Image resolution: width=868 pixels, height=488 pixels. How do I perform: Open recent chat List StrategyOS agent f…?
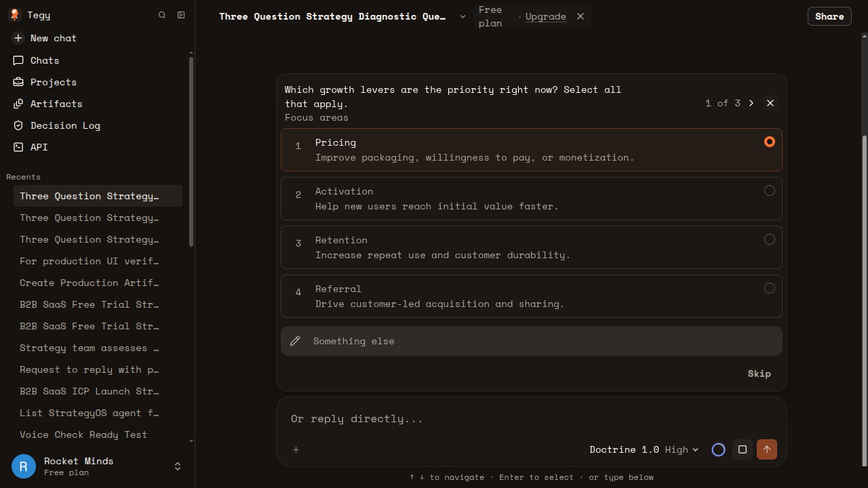[98, 413]
